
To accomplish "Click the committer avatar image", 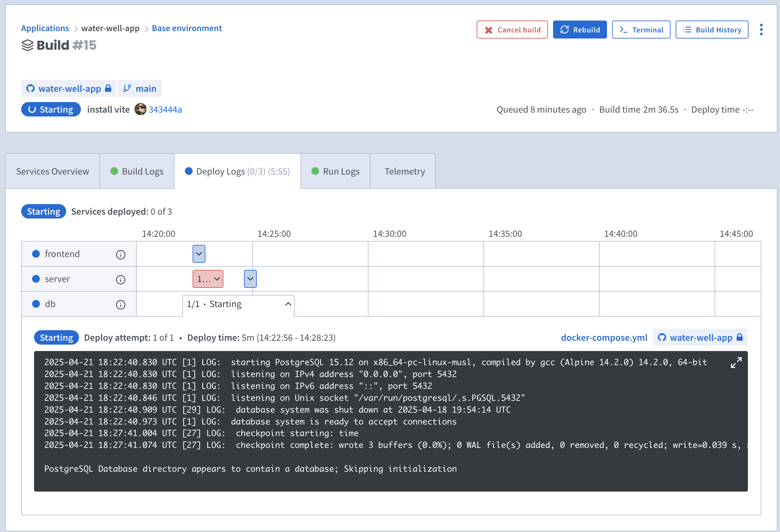I will (140, 109).
